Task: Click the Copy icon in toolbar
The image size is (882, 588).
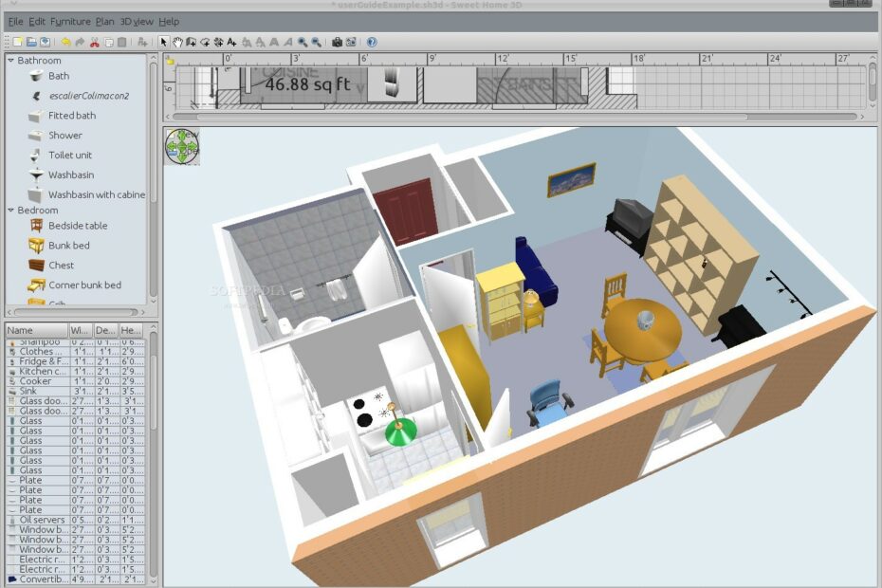Action: (x=108, y=42)
